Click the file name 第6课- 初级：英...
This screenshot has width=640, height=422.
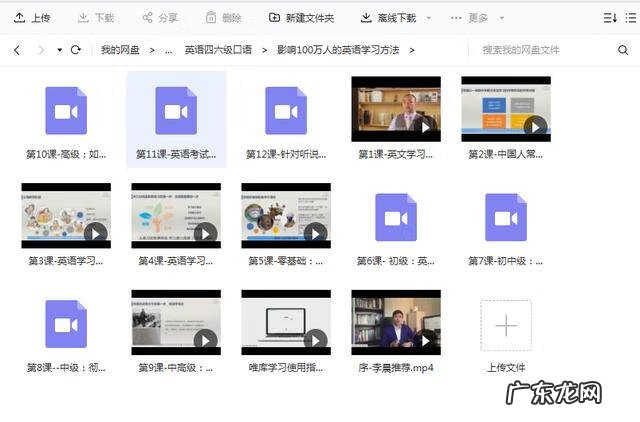coord(396,261)
